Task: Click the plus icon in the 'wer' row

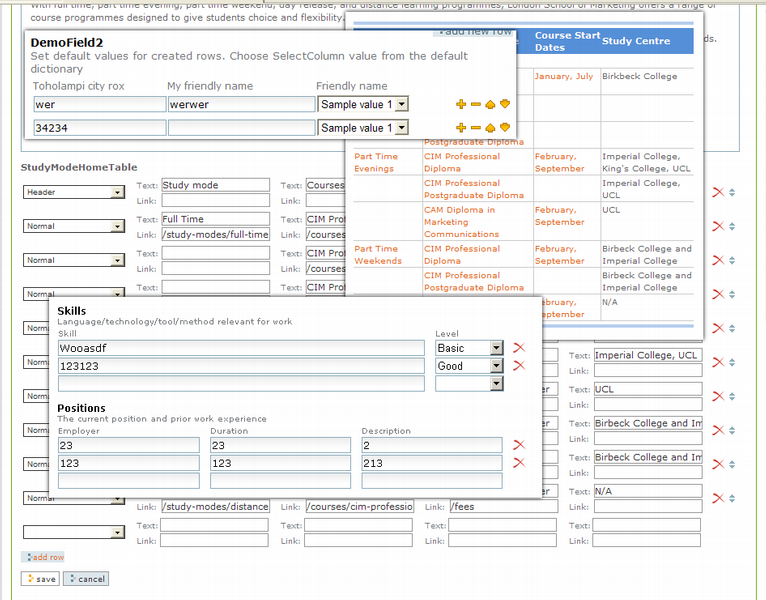Action: coord(461,104)
